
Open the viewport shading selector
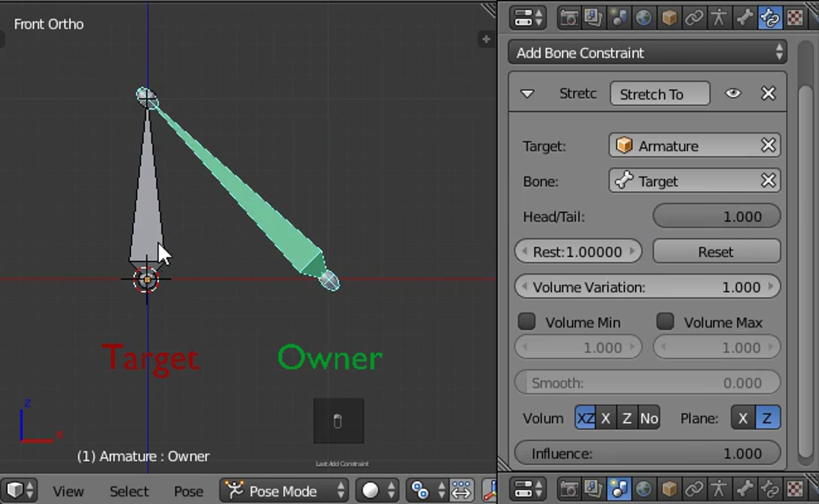(x=377, y=490)
